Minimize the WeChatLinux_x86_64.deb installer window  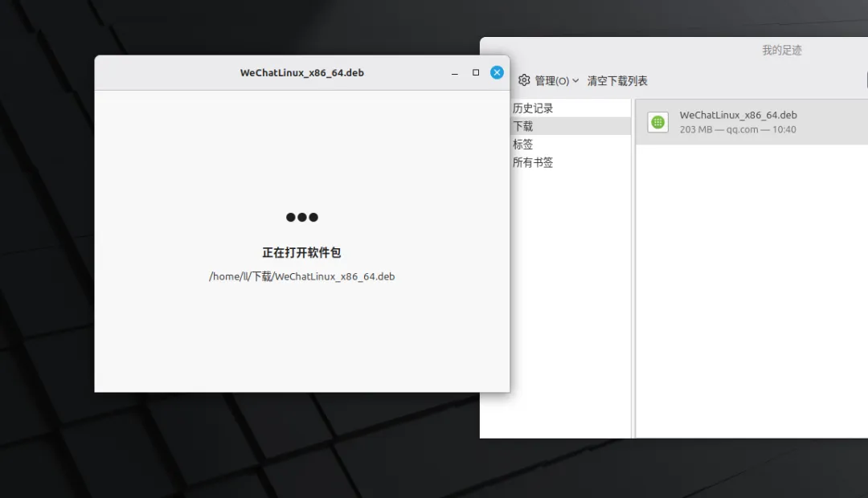tap(454, 72)
